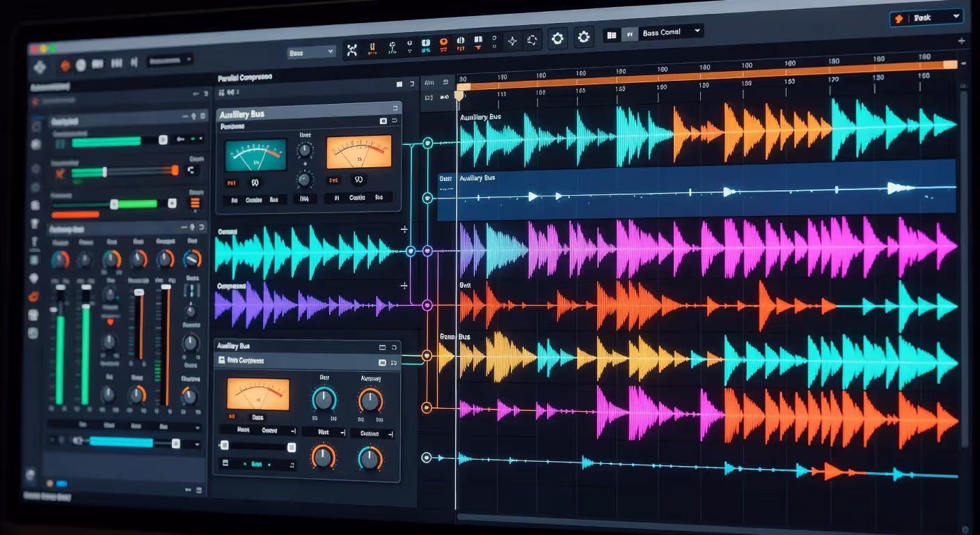The image size is (980, 535).
Task: Click the horizontal slider under the lower plugin's meter
Action: coord(258,447)
